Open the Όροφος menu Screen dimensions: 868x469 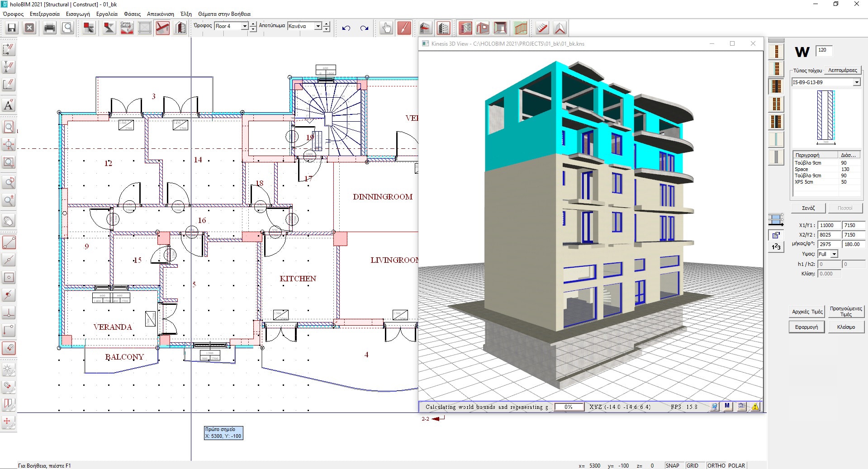(x=13, y=14)
